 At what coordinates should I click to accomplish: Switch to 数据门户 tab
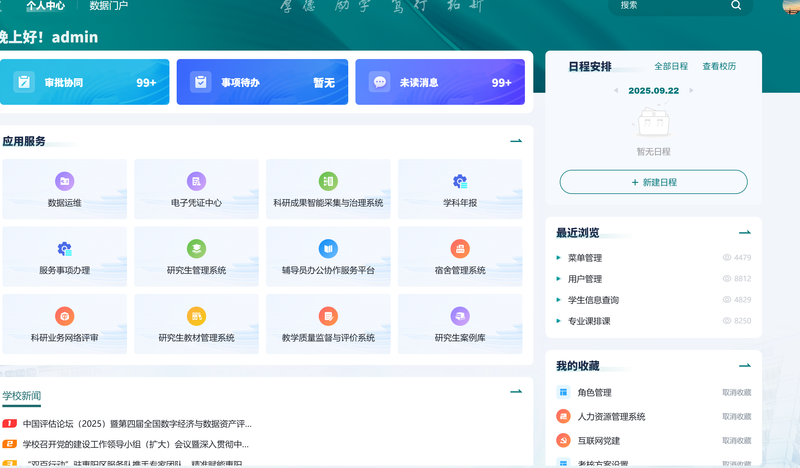(x=109, y=5)
